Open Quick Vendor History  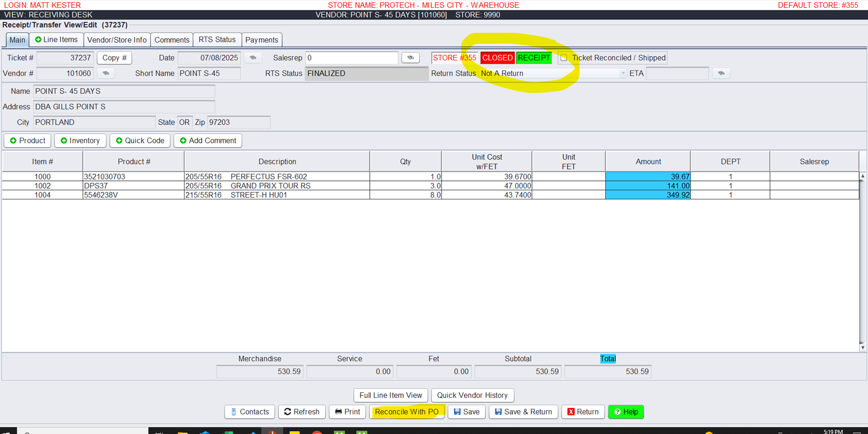coord(472,395)
